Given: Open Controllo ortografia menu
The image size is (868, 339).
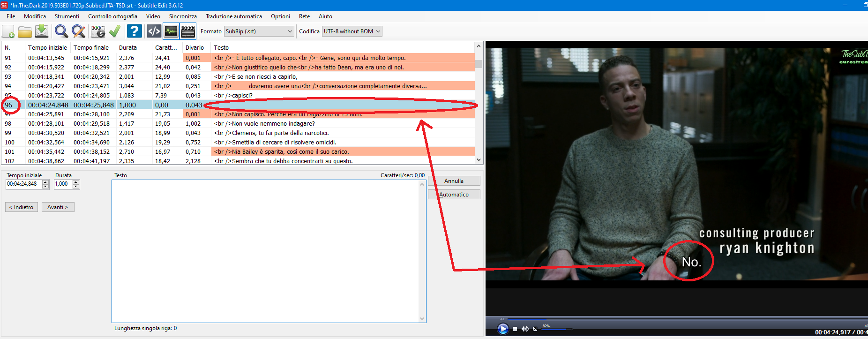Looking at the screenshot, I should (112, 16).
